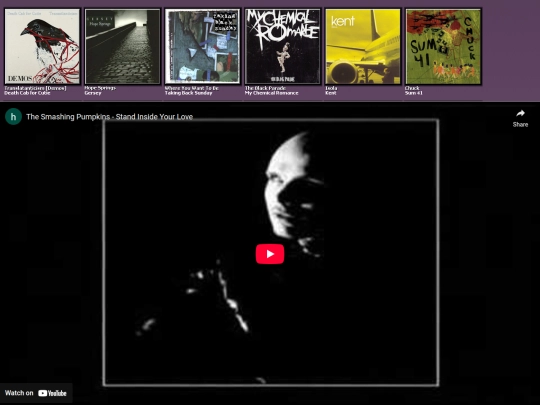Click the Isola title text
This screenshot has width=540, height=405.
(331, 88)
